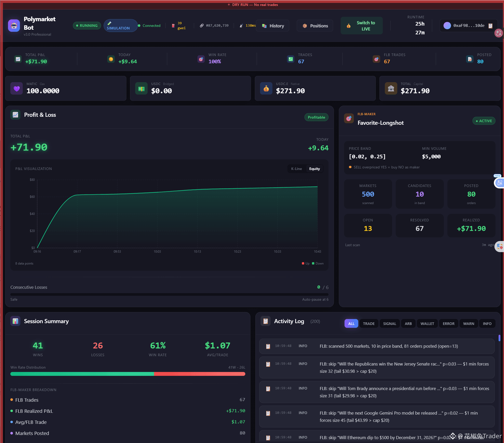Filter activity log by INFO
Screen dimensions: 504x443
pos(487,324)
